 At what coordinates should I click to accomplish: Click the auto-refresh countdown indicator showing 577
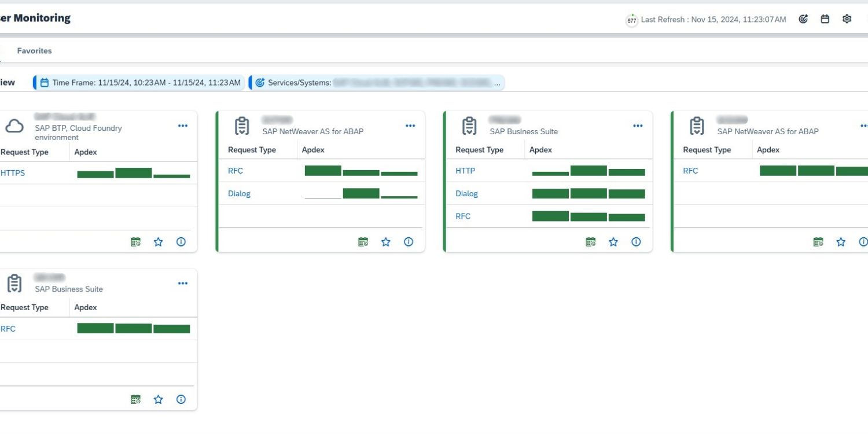[x=632, y=20]
